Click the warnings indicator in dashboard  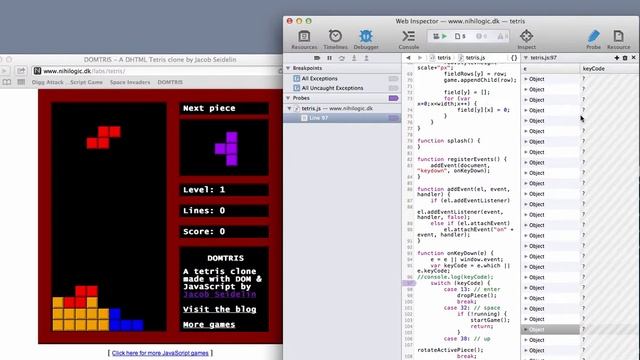(x=502, y=36)
